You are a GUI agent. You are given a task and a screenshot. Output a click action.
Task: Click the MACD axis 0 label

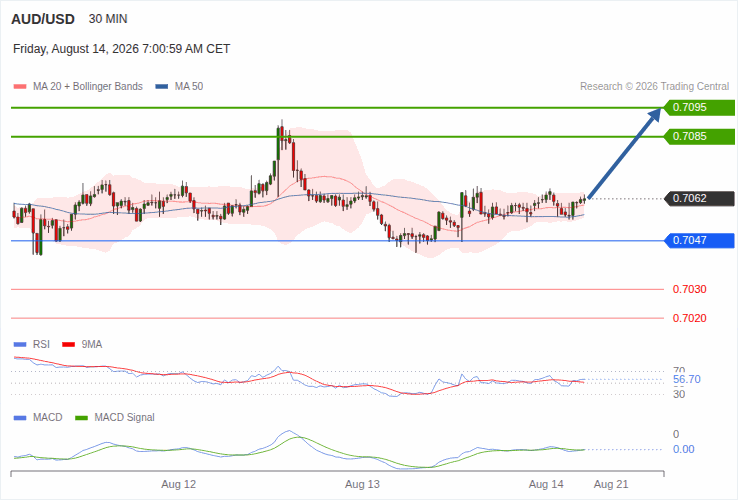tap(676, 435)
